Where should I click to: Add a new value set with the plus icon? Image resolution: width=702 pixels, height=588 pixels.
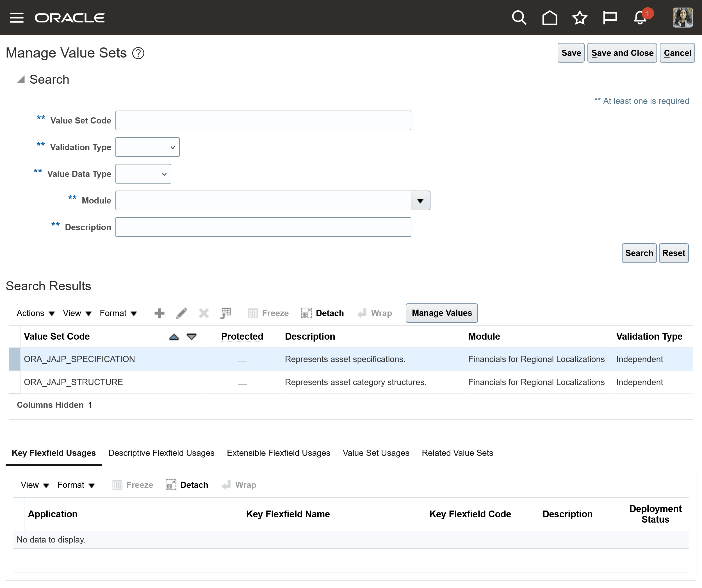(159, 313)
